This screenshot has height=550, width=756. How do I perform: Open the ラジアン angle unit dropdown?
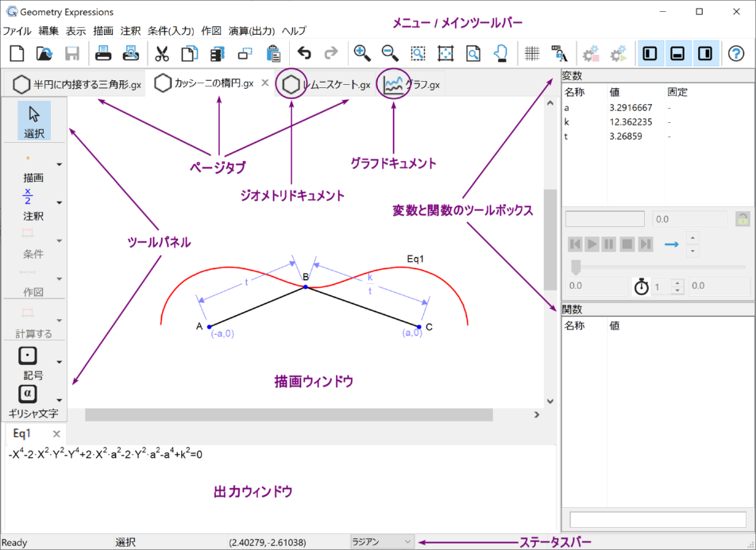382,542
